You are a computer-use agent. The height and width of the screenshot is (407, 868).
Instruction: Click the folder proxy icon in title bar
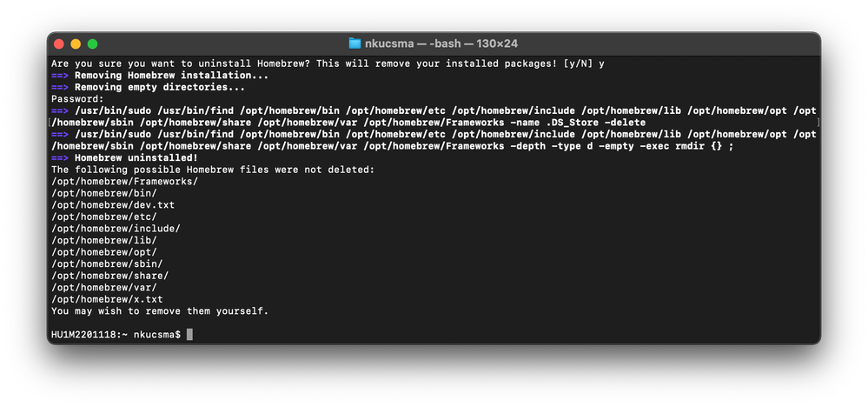pyautogui.click(x=354, y=43)
